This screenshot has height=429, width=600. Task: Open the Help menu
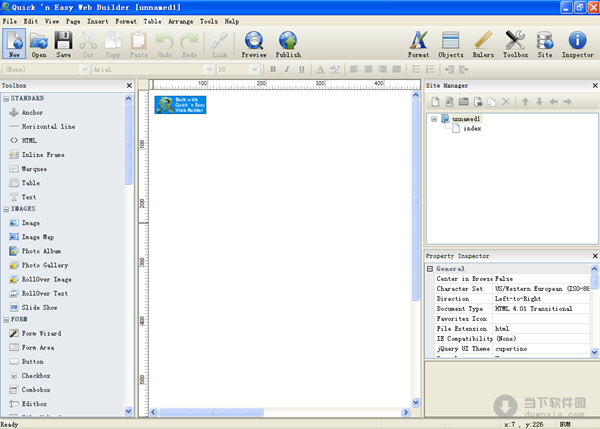point(232,21)
